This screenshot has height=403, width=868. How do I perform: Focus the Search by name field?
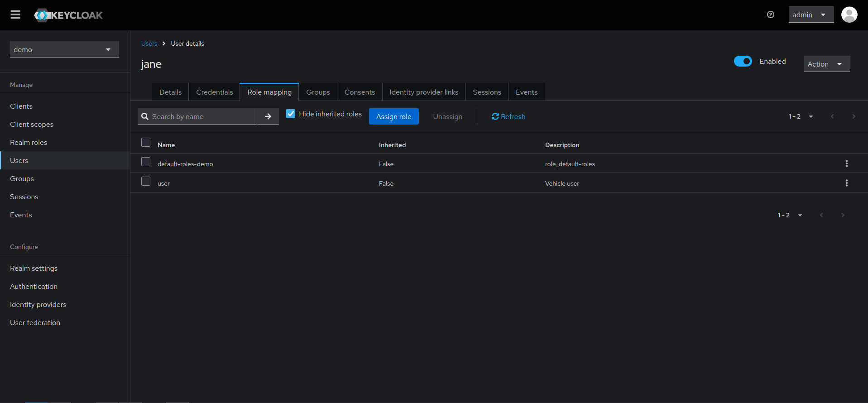(x=197, y=116)
